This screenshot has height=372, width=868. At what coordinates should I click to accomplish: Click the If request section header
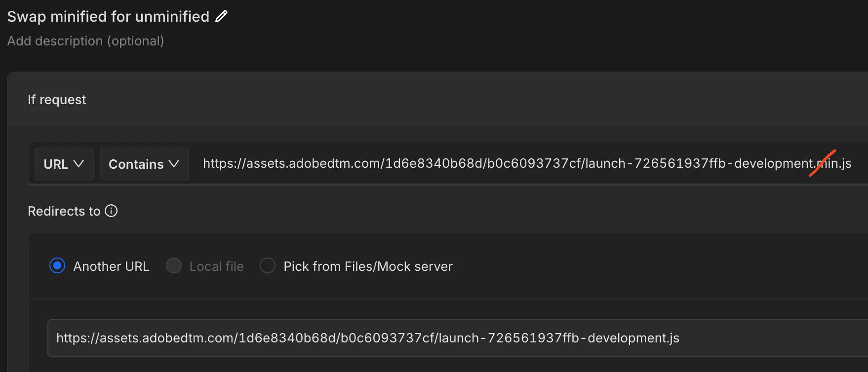57,100
